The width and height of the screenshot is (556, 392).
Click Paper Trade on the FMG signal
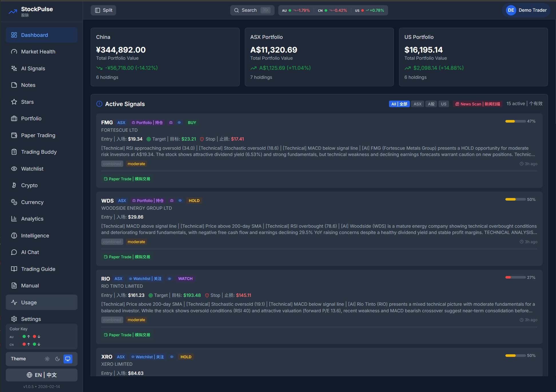point(127,179)
